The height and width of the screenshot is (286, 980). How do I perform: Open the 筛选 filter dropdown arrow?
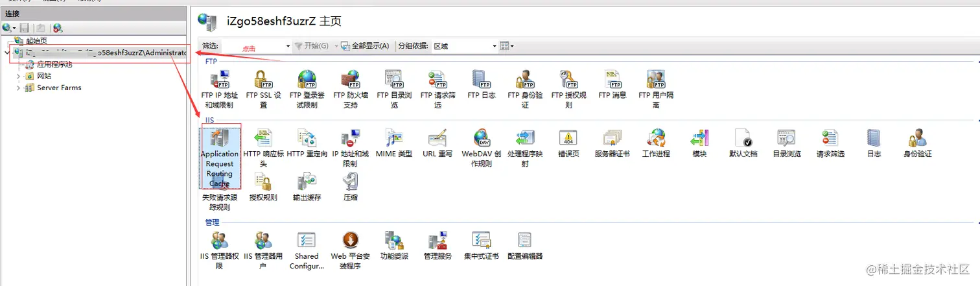288,46
